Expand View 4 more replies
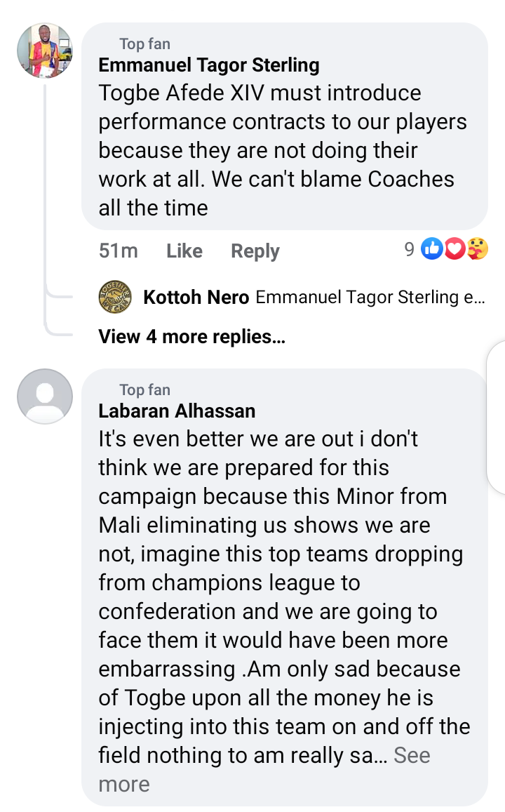 click(x=191, y=337)
